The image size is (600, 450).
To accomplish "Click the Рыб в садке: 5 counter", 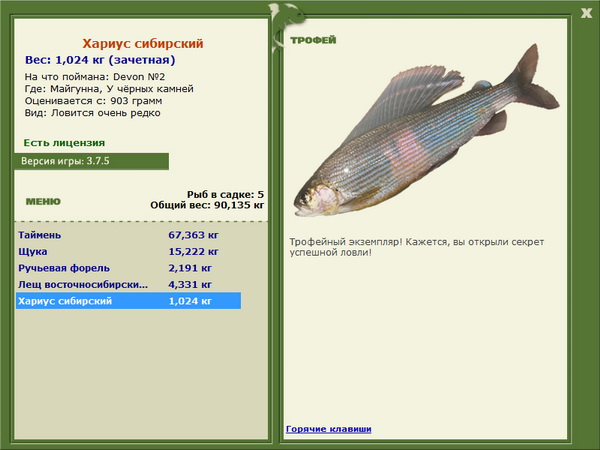I will point(225,194).
